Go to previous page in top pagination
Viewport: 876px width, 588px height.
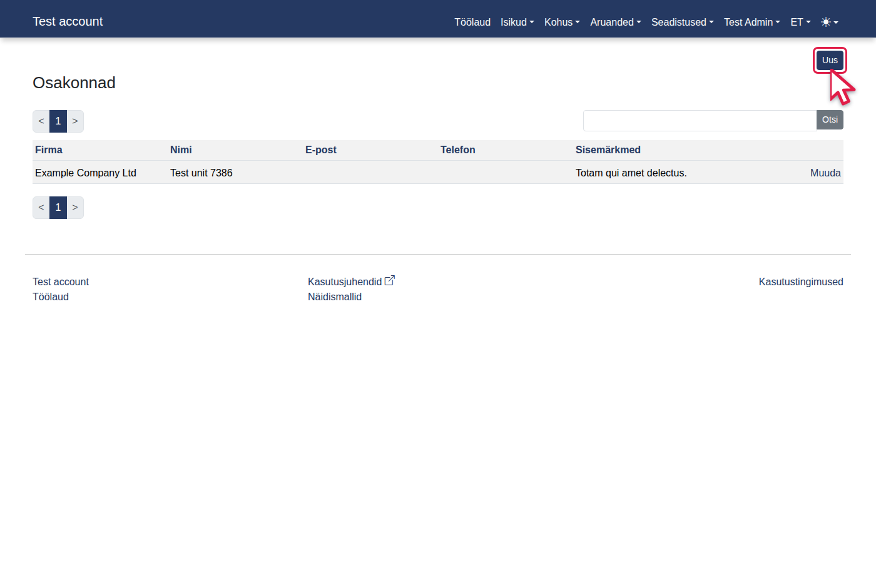(x=41, y=121)
